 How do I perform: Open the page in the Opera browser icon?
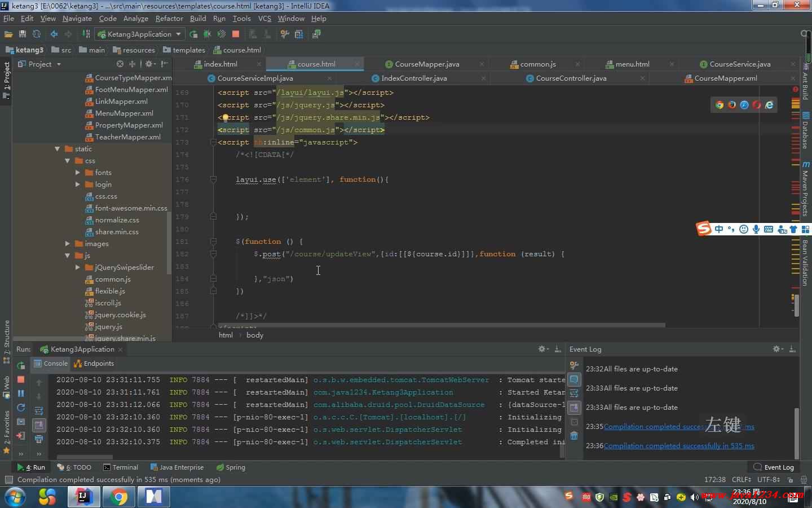tap(757, 104)
